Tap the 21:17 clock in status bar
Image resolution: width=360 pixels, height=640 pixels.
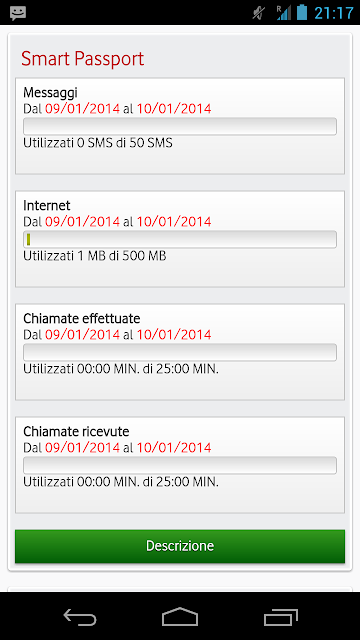click(333, 13)
